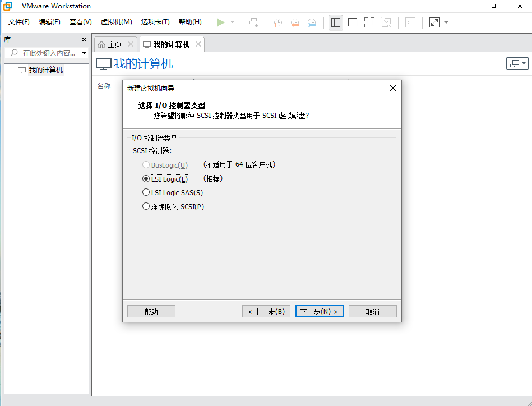Click the 取消 cancel button
532x406 pixels.
tap(373, 311)
